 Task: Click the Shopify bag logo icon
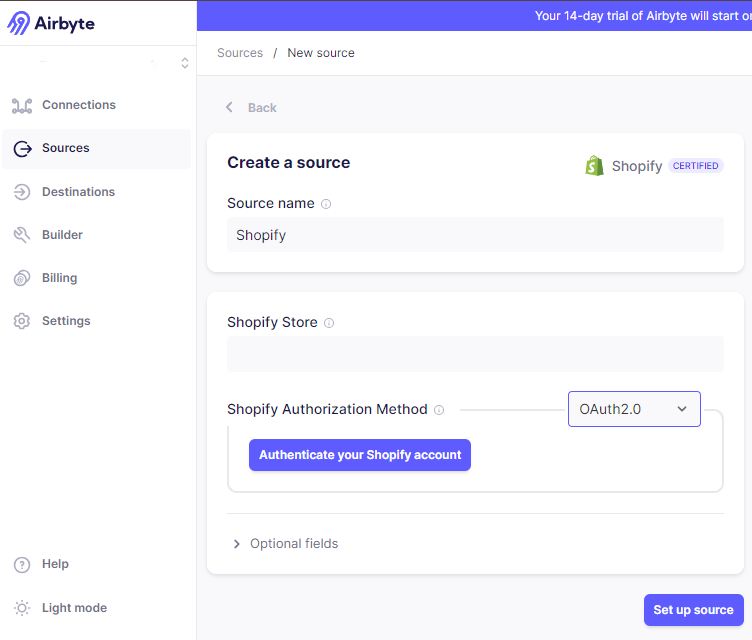pos(594,166)
